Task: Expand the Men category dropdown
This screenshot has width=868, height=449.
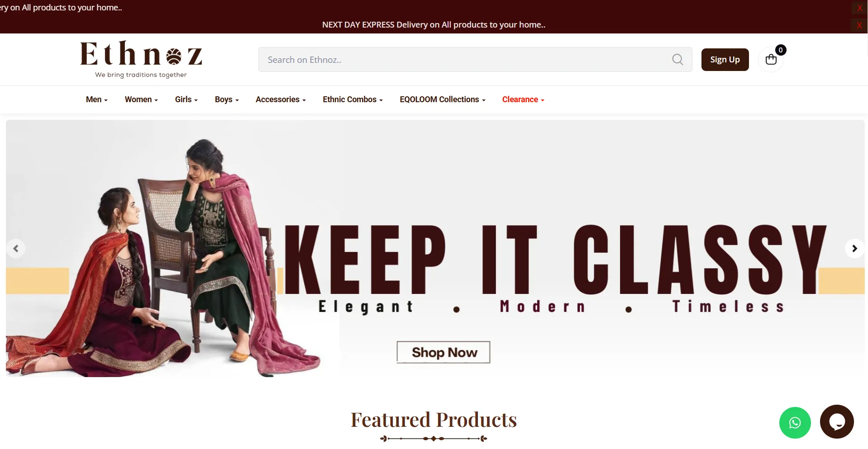Action: tap(96, 99)
